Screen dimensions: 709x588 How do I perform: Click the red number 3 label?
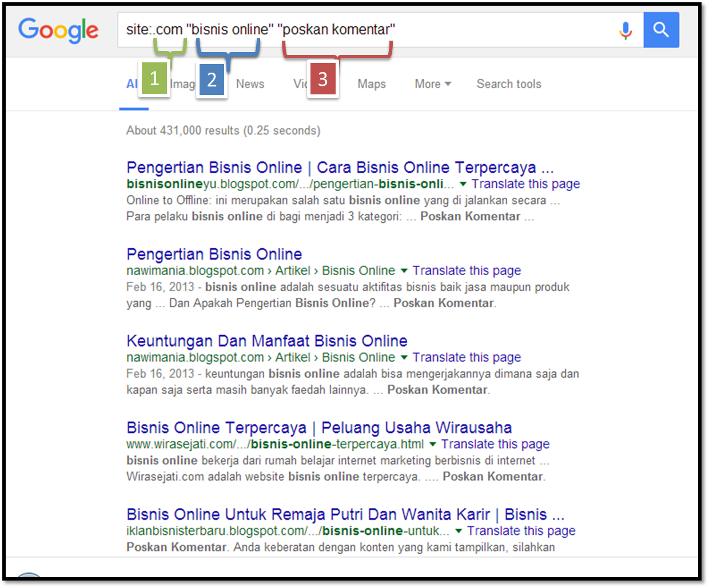pyautogui.click(x=323, y=79)
